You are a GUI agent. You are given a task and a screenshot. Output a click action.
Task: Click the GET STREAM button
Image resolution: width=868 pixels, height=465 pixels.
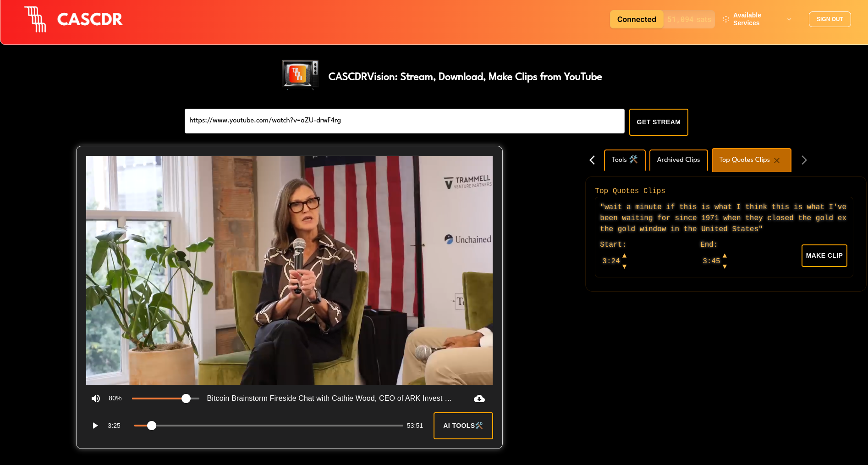tap(658, 122)
